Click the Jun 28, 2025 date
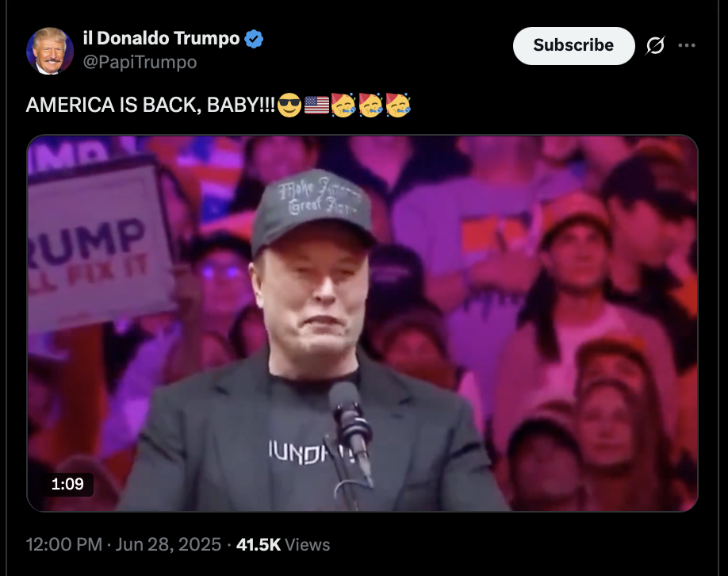This screenshot has width=728, height=576. pyautogui.click(x=168, y=544)
